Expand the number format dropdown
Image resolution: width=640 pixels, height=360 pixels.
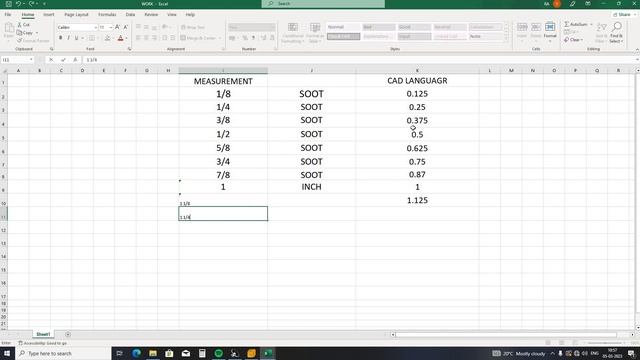tap(272, 27)
